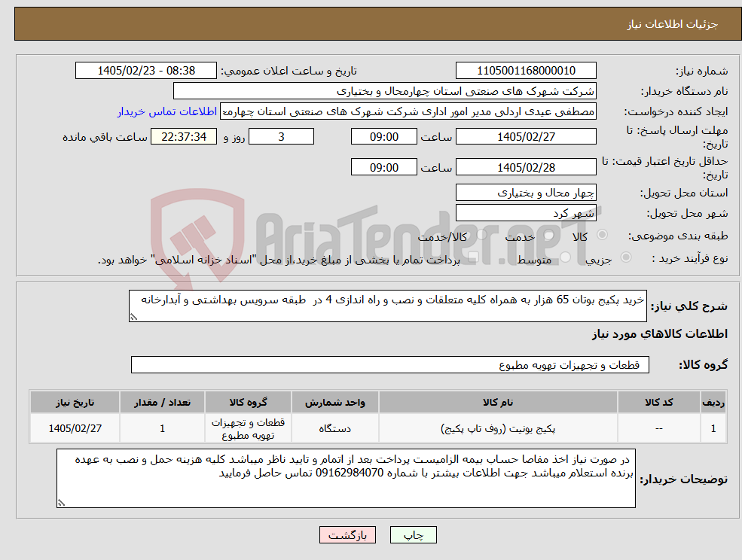Click the price validity date 1405/02/28 field
The height and width of the screenshot is (560, 742).
tap(526, 167)
